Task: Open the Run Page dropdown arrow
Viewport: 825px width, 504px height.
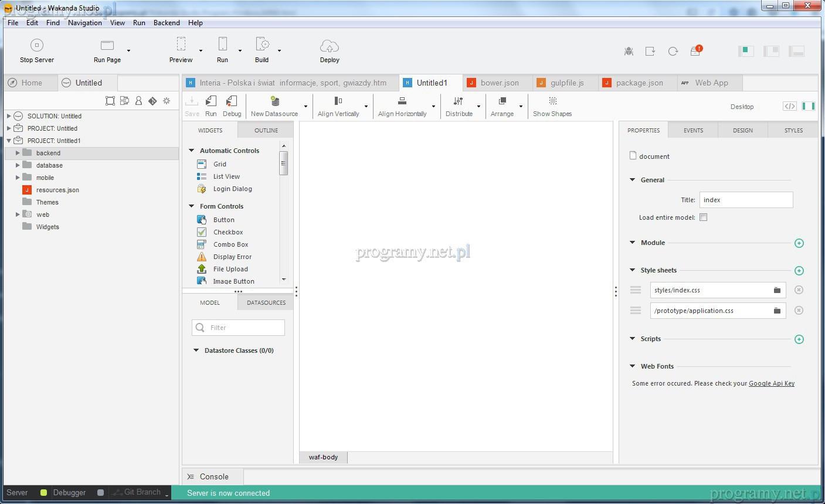Action: pyautogui.click(x=128, y=51)
